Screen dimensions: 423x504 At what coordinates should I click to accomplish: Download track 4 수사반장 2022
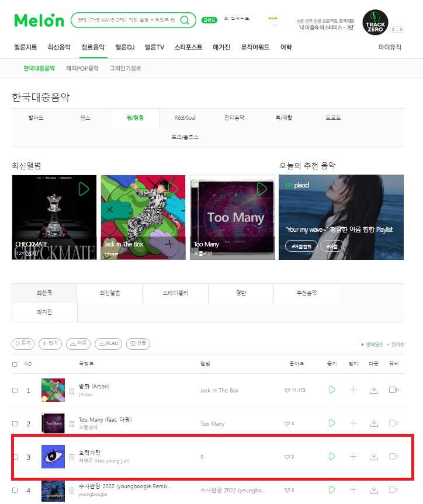374,490
